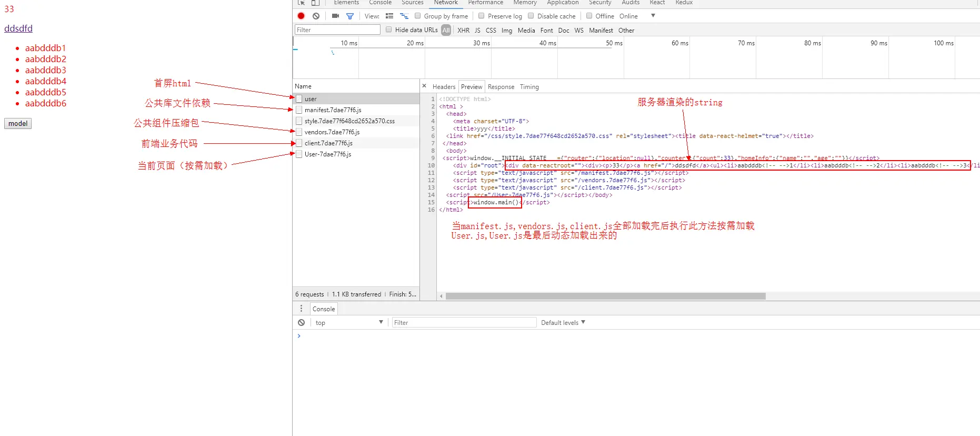Toggle the capture screenshots camera icon
The image size is (980, 436).
335,16
